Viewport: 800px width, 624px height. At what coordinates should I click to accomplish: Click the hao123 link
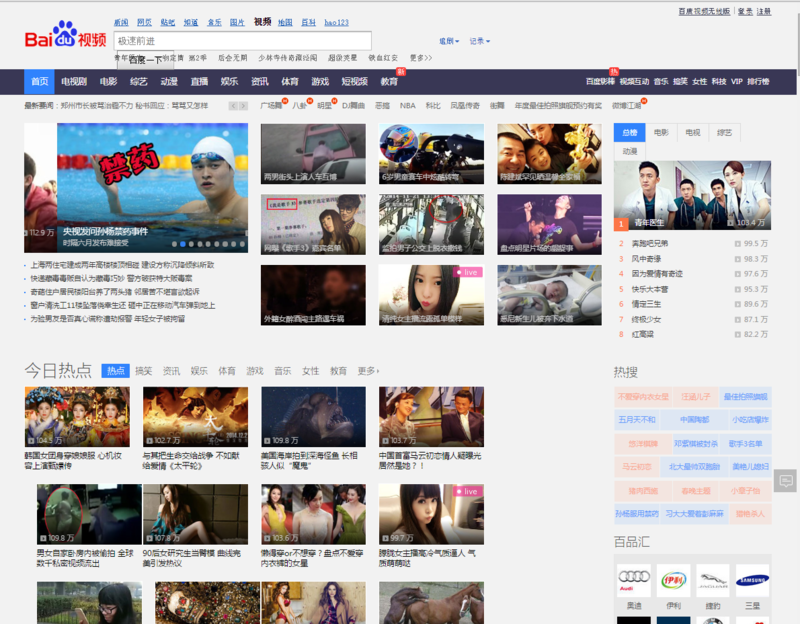(336, 22)
